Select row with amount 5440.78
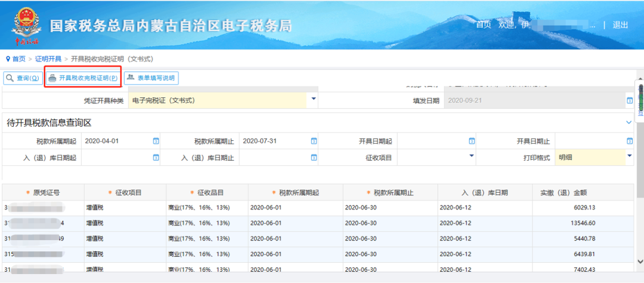The height and width of the screenshot is (283, 644). (318, 239)
